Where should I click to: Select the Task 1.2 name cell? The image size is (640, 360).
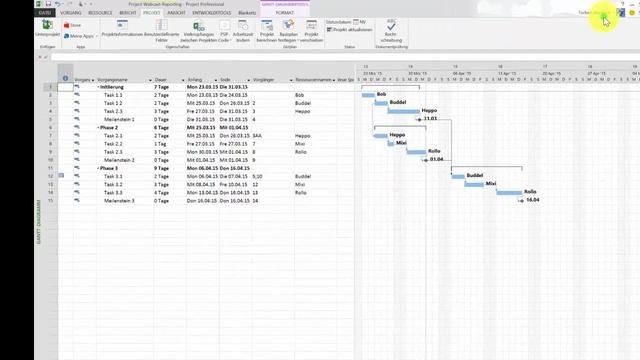[x=124, y=103]
